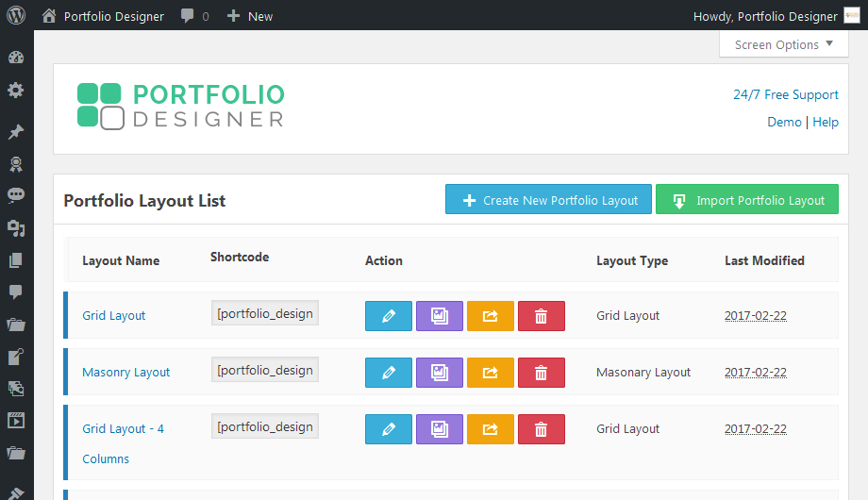Click Import Portfolio Layout button
The image size is (868, 500).
[x=747, y=199]
